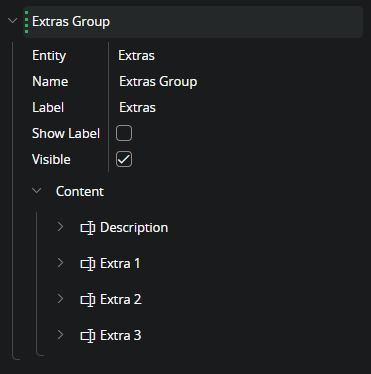Enable the Show Label checkbox
The width and height of the screenshot is (371, 374).
(x=124, y=133)
